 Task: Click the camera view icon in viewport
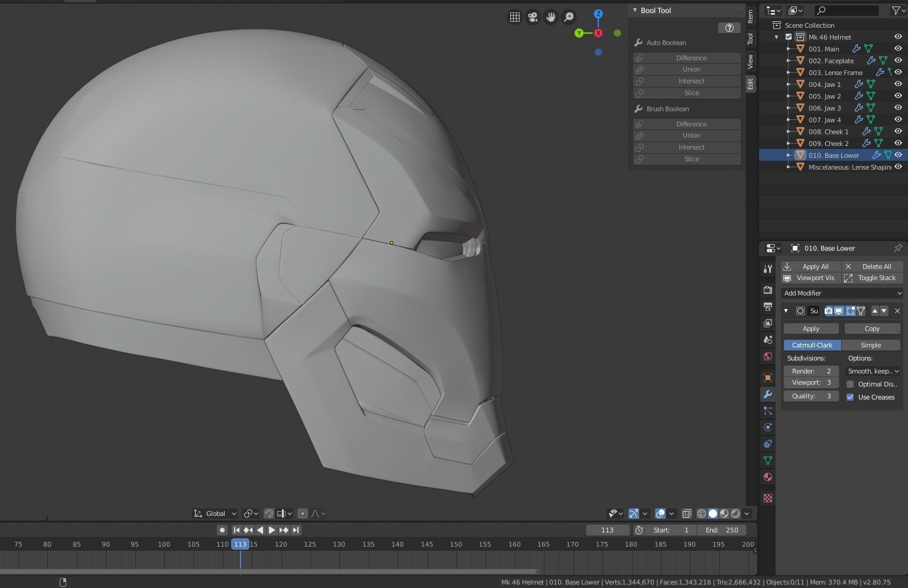point(533,17)
